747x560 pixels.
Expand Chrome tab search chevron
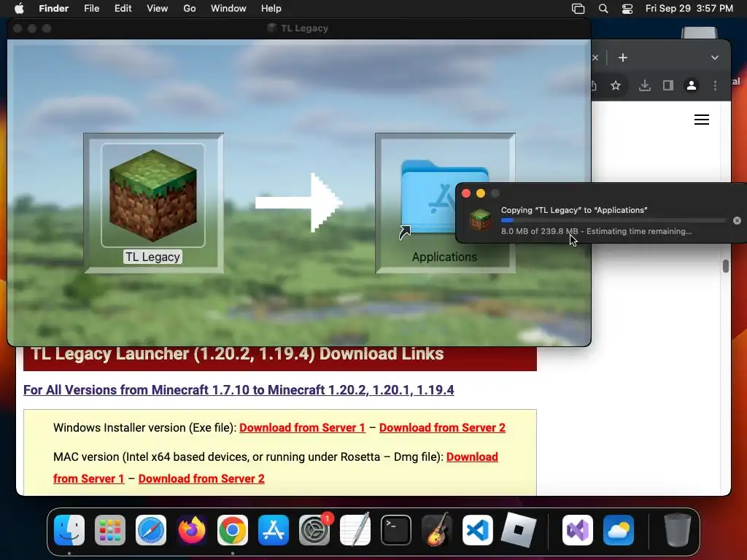pos(715,58)
